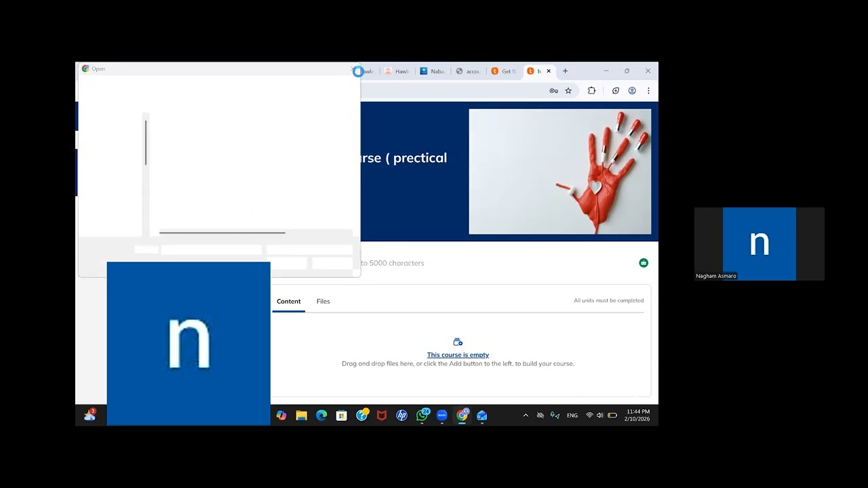Viewport: 868px width, 488px height.
Task: Click Nagham Asmaro's Zoom video tile
Action: pyautogui.click(x=759, y=244)
